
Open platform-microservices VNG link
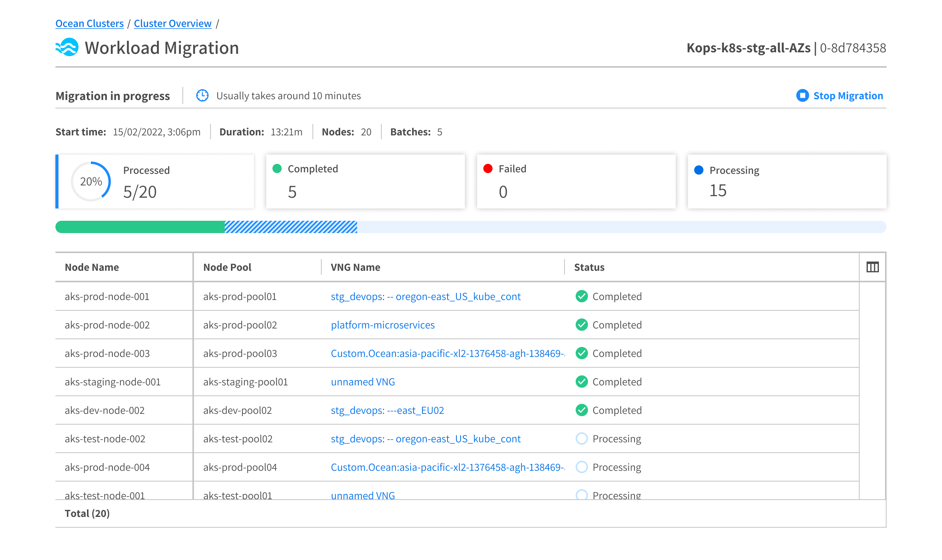pyautogui.click(x=382, y=325)
